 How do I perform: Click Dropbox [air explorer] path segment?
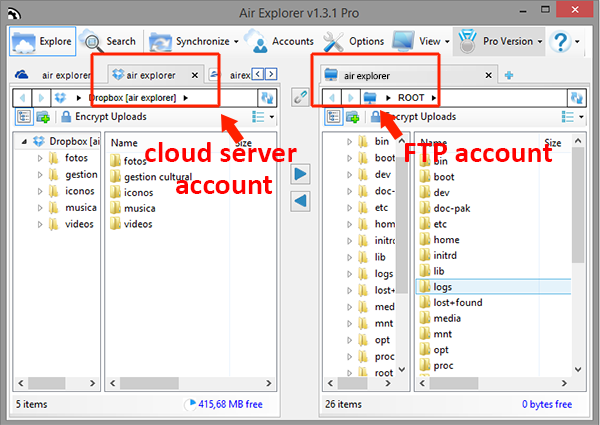pyautogui.click(x=132, y=98)
